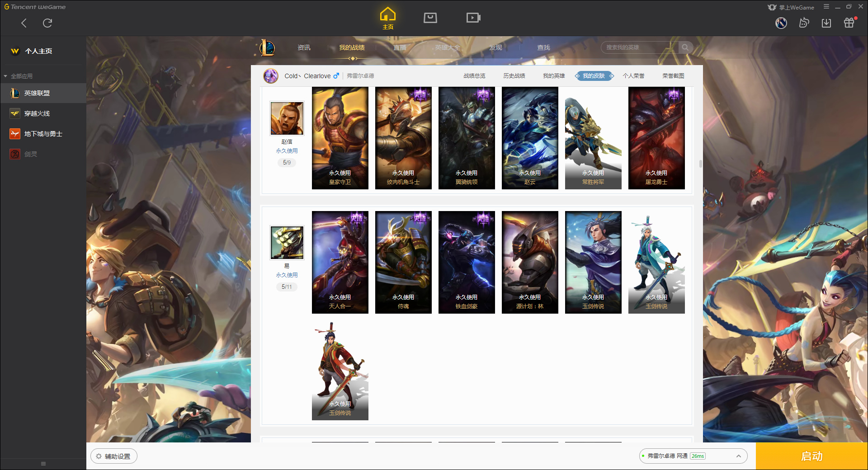Expand the 弗雷尔卓德 server dropdown
Screen dimensions: 868x470
tap(693, 456)
